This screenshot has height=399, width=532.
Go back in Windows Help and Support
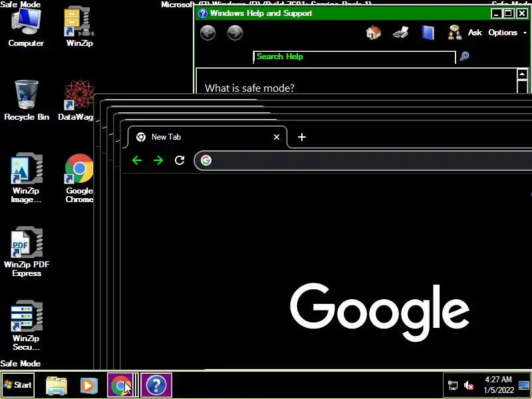coord(207,33)
